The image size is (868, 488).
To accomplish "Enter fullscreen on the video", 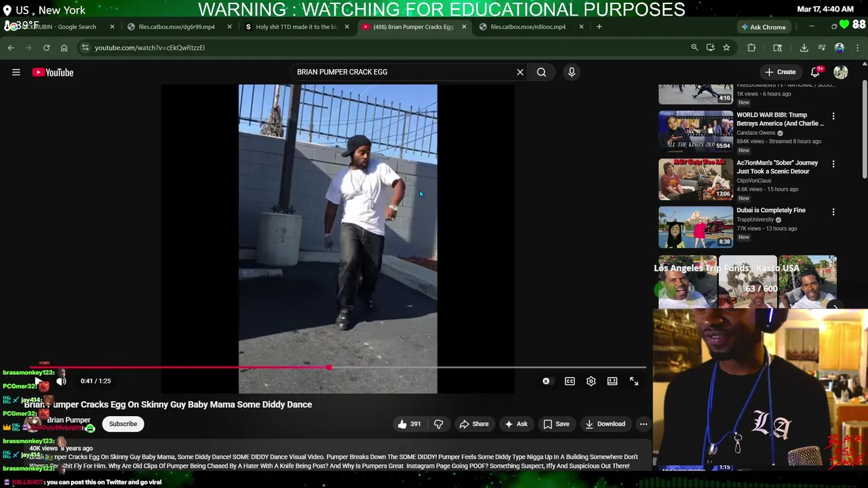I will pyautogui.click(x=634, y=381).
